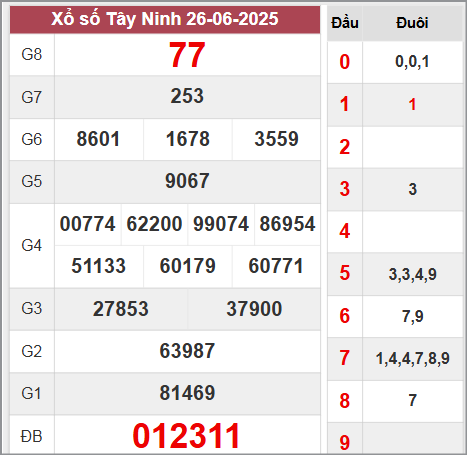The height and width of the screenshot is (455, 467).
Task: Click the G7 row label
Action: 32,97
